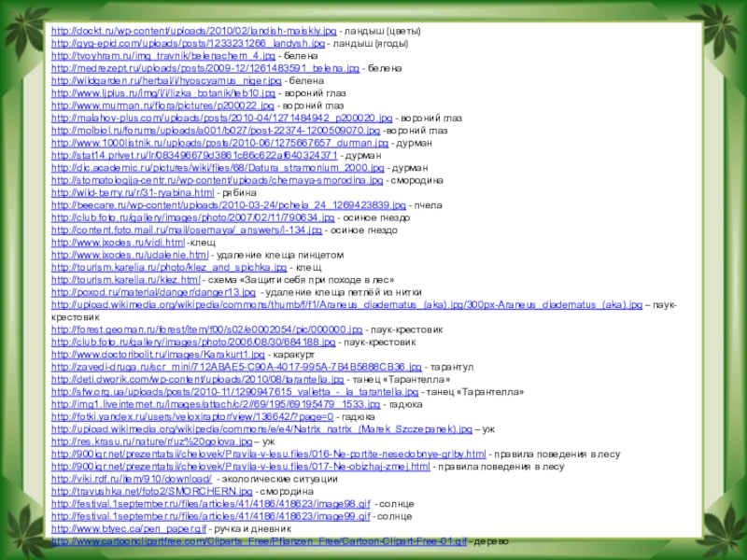Click the murman.ru flora p200022.jpg link

(x=162, y=105)
